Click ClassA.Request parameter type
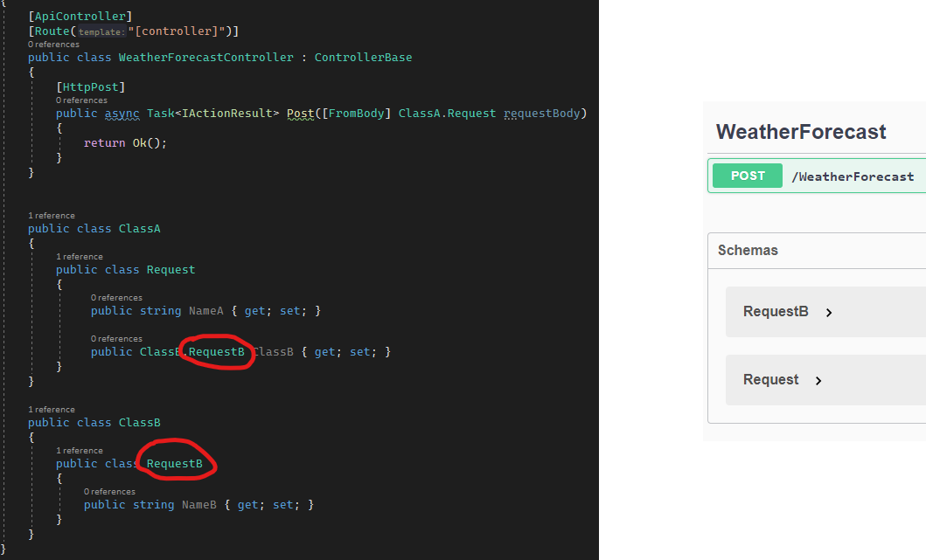Viewport: 926px width, 560px height. point(447,114)
